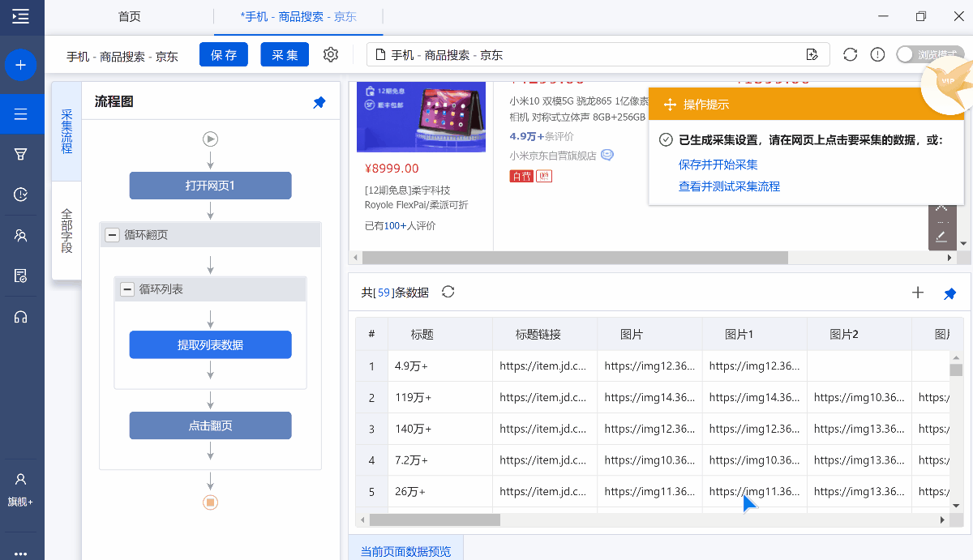Click the pencil edit icon in browser toolbar
This screenshot has width=973, height=560.
(941, 237)
